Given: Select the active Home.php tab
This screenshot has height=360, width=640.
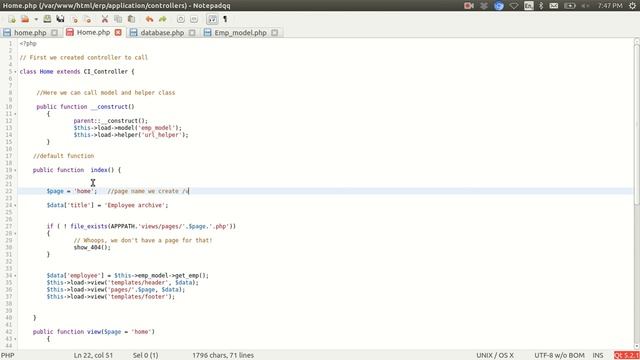Looking at the screenshot, I should pos(93,32).
